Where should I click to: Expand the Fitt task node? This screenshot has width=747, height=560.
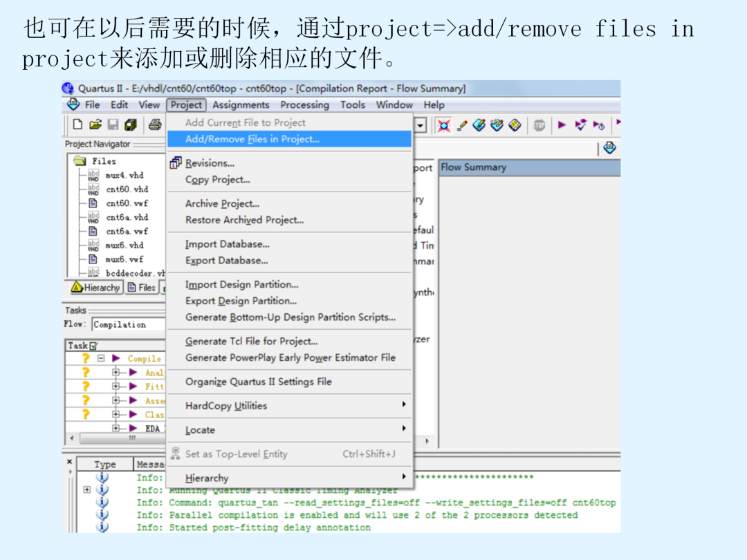click(x=116, y=386)
